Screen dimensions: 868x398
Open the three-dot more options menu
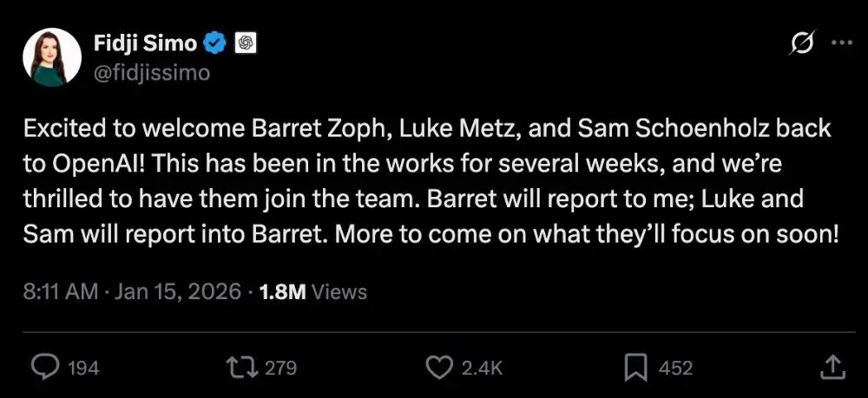coord(842,43)
